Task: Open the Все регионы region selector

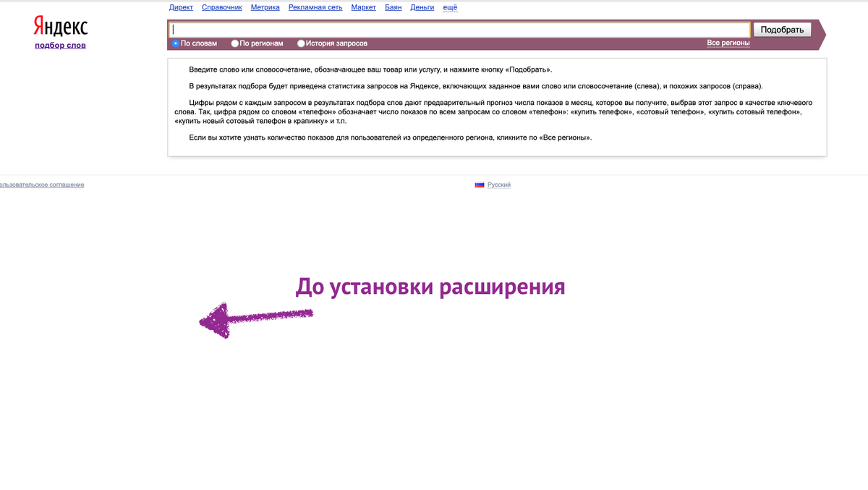Action: tap(728, 43)
